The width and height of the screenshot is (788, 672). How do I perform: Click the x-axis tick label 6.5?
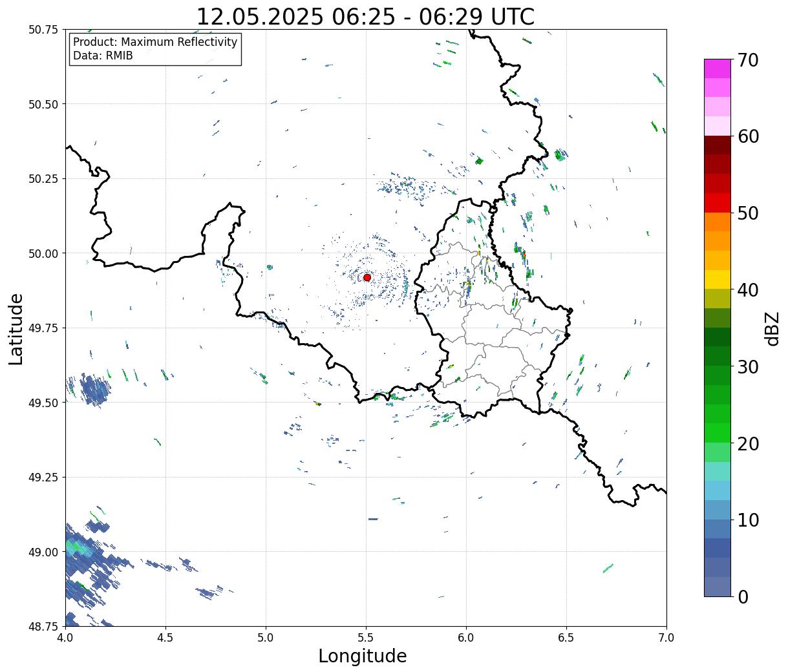click(x=566, y=637)
